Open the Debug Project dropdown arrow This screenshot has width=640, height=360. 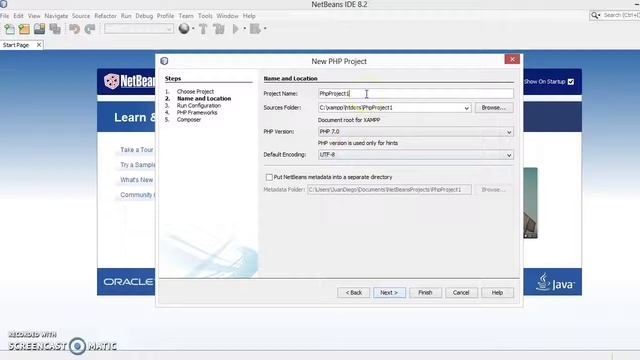pos(265,29)
